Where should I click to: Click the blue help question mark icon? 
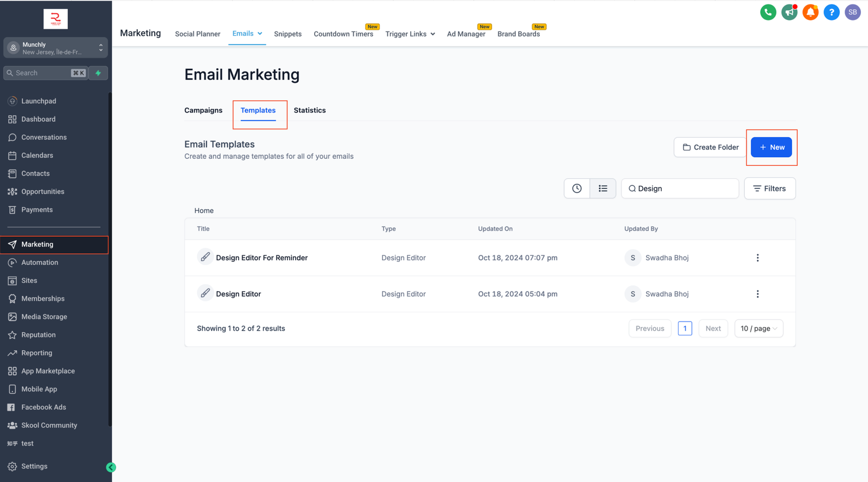pos(831,12)
